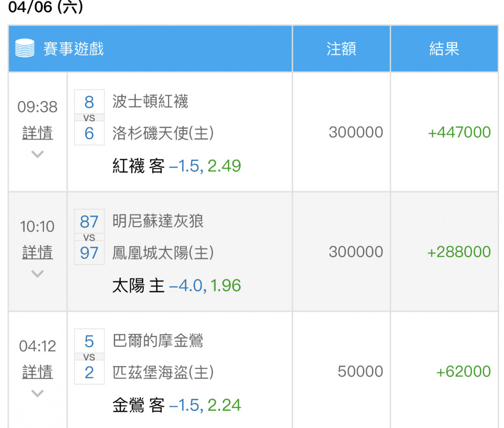Click the bet line 太陽 主 –4.0, 1.96
The height and width of the screenshot is (428, 504).
[x=176, y=285]
